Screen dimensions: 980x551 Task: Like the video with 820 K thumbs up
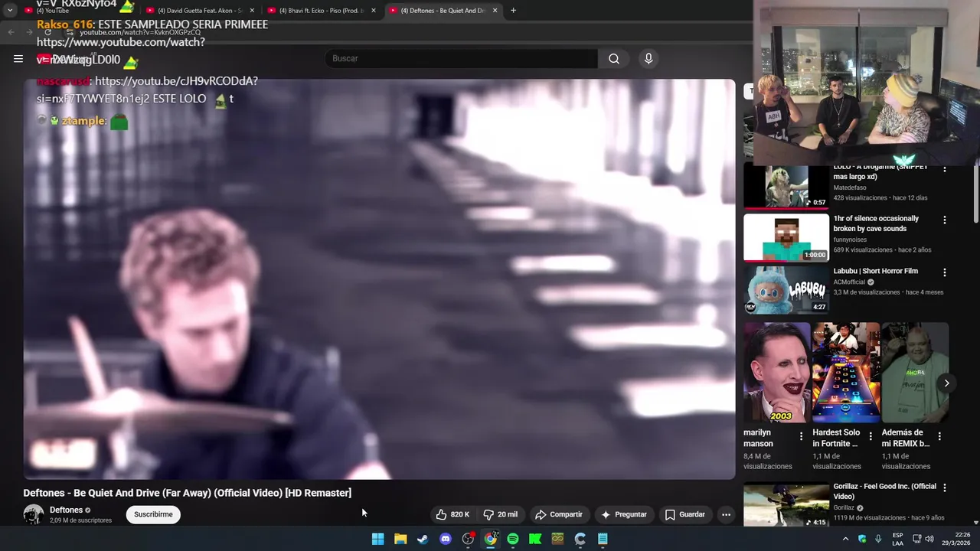click(x=452, y=514)
